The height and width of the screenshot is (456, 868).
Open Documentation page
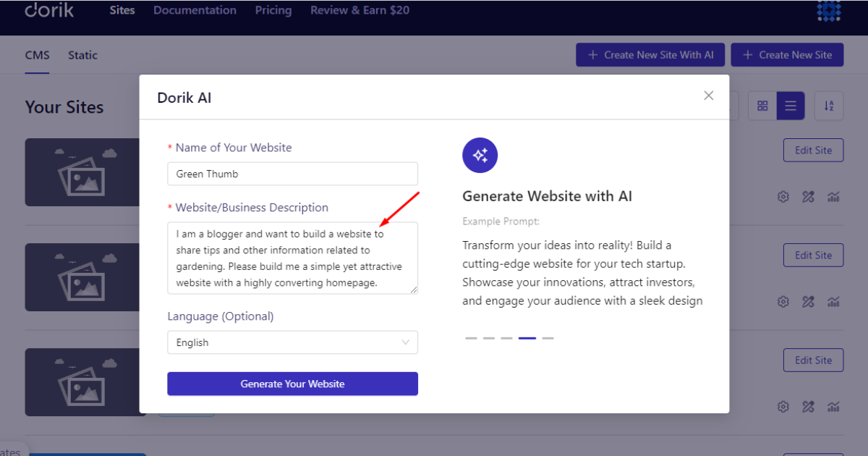click(195, 10)
